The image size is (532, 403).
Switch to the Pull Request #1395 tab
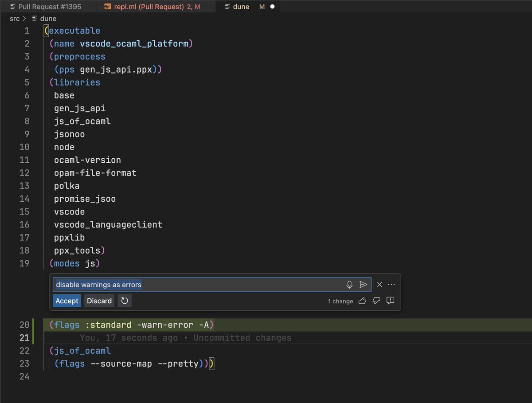[47, 7]
